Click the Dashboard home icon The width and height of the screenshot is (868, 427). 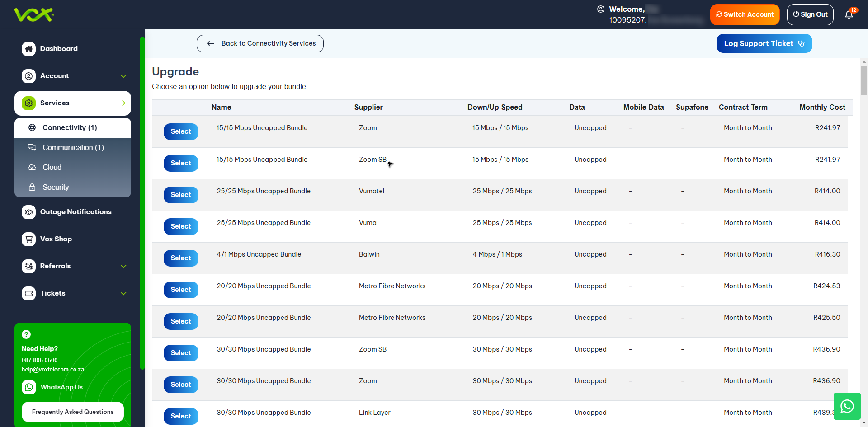tap(29, 49)
